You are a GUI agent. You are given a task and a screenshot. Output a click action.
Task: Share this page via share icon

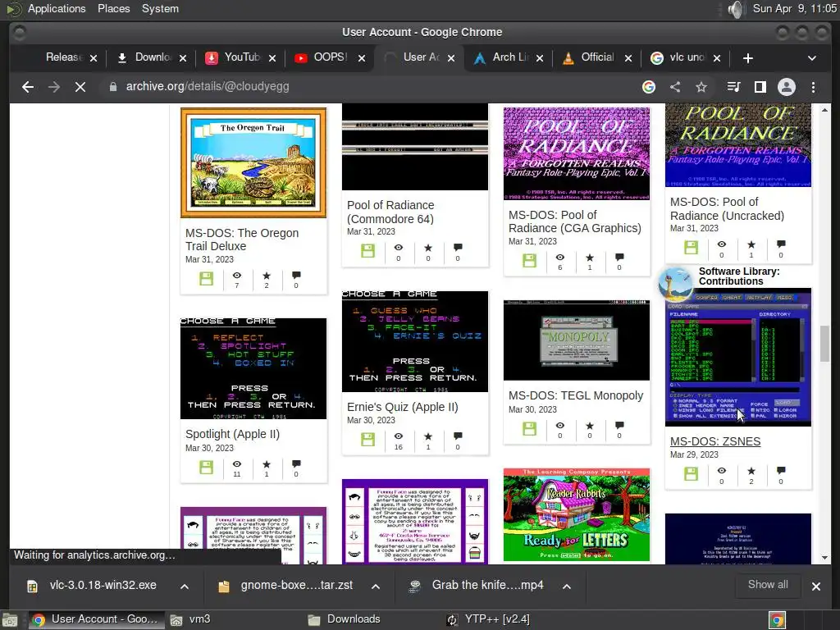point(675,87)
